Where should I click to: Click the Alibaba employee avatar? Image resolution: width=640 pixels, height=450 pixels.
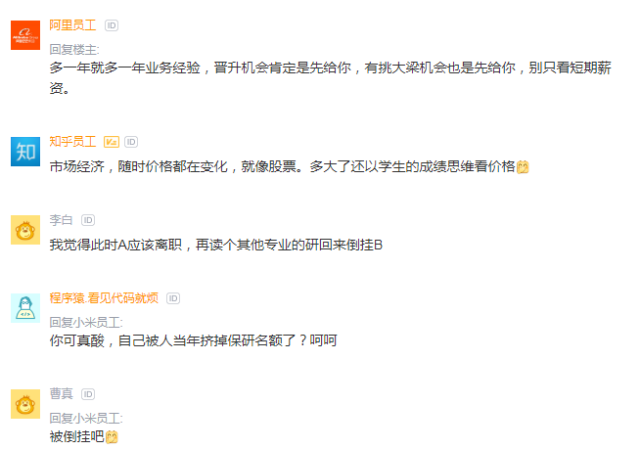pos(25,35)
